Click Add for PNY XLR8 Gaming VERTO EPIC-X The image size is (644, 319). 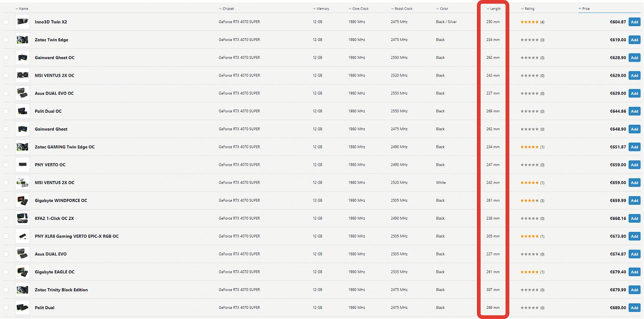click(635, 236)
